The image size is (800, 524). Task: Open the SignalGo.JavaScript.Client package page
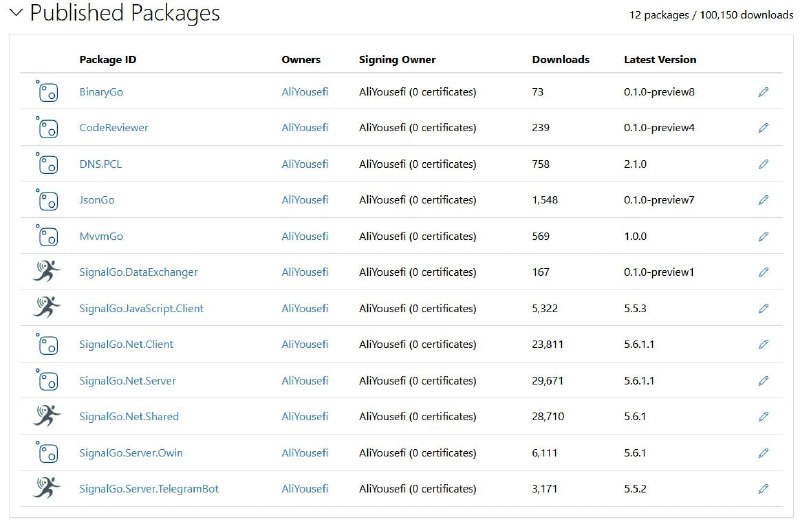click(x=141, y=308)
